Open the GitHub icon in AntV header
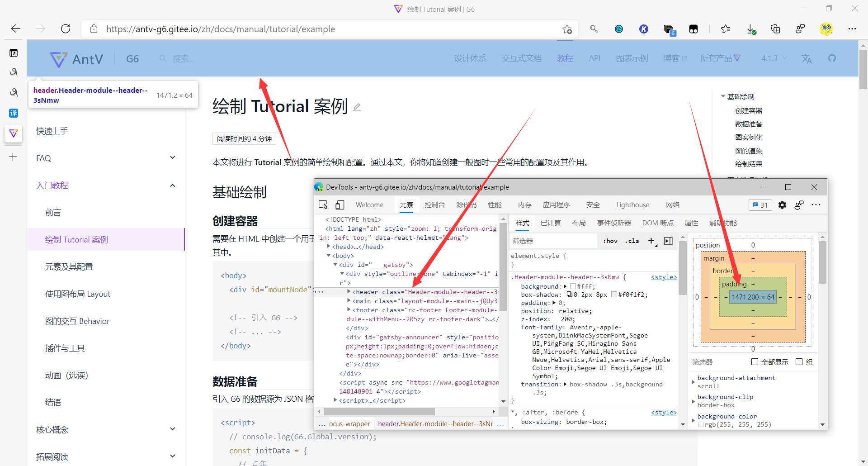Screen dimensions: 868x466 coord(832,58)
